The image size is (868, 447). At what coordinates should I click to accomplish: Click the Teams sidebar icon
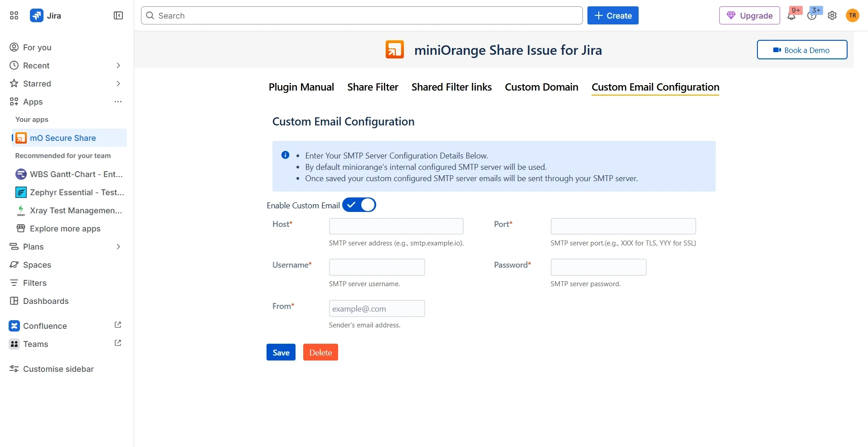point(14,344)
